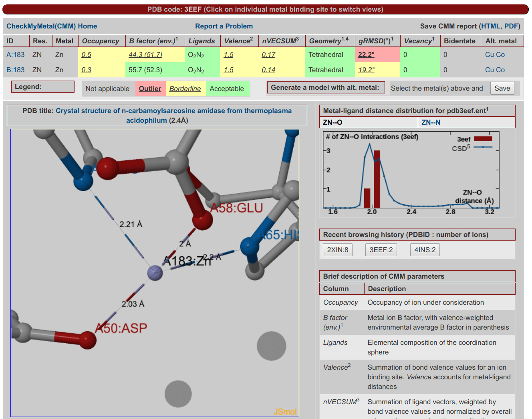Screen dimensions: 532x419
Task: Open 4INS:2 from browsing history
Action: tap(425, 250)
